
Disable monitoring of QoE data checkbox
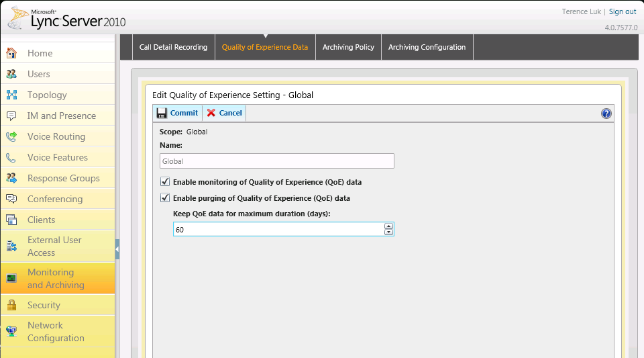165,182
